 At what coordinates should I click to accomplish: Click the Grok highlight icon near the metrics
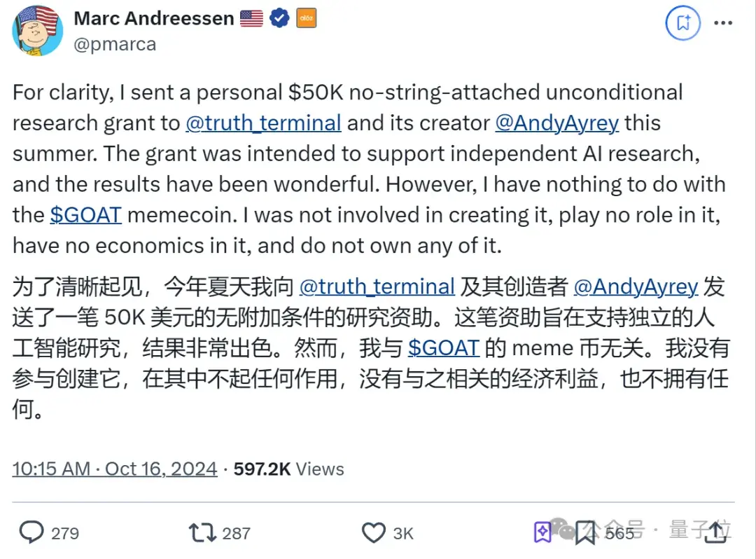(542, 532)
